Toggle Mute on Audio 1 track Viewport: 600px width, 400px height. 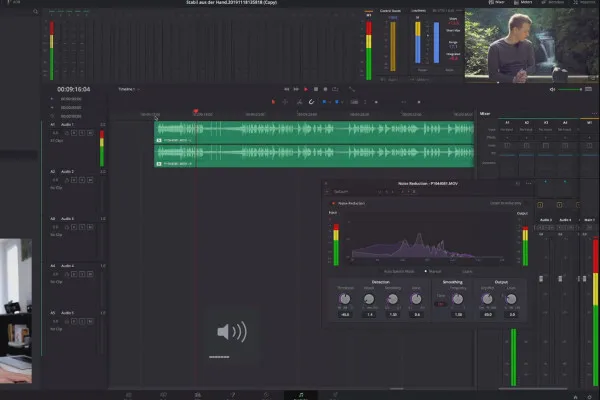point(90,133)
